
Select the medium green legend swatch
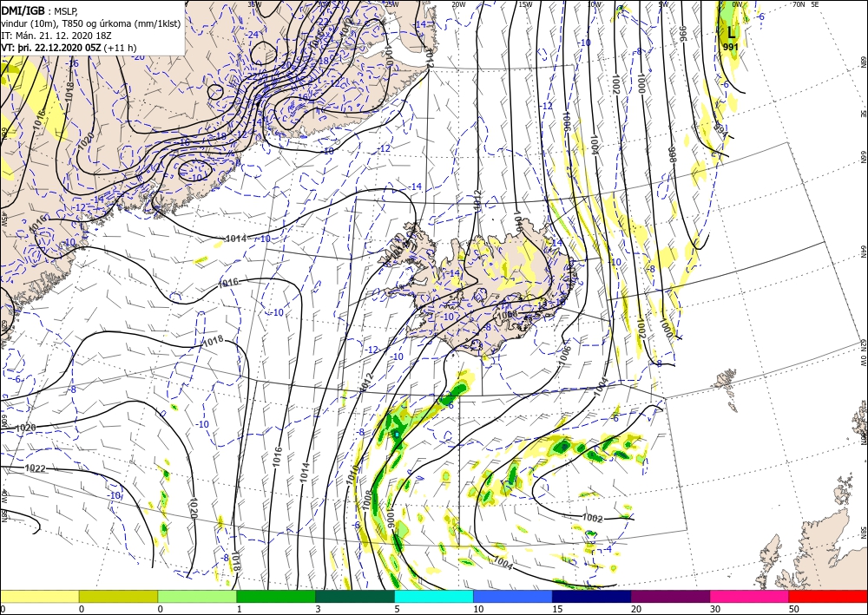point(276,596)
